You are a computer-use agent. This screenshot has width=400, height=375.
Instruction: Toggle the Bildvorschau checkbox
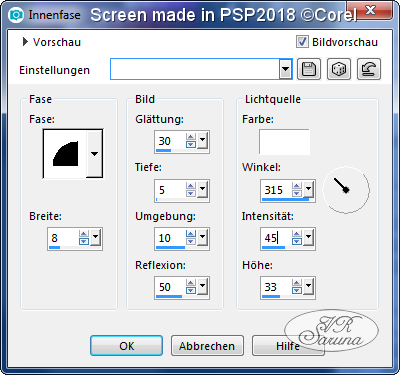click(x=302, y=42)
